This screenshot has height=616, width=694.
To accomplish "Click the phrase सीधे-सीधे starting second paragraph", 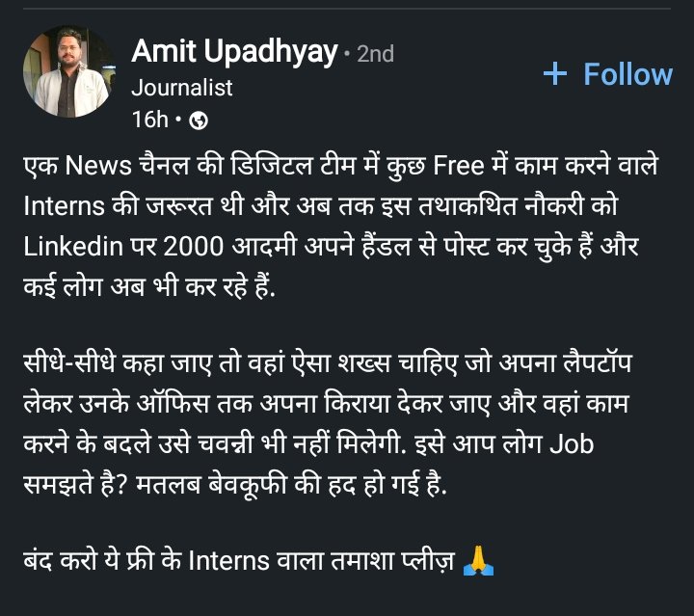I will click(69, 362).
